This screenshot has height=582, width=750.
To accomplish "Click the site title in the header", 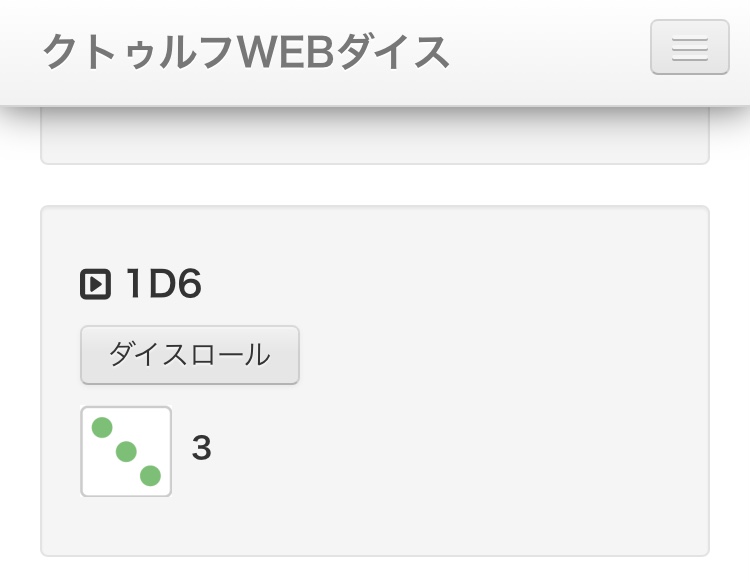I will [246, 52].
